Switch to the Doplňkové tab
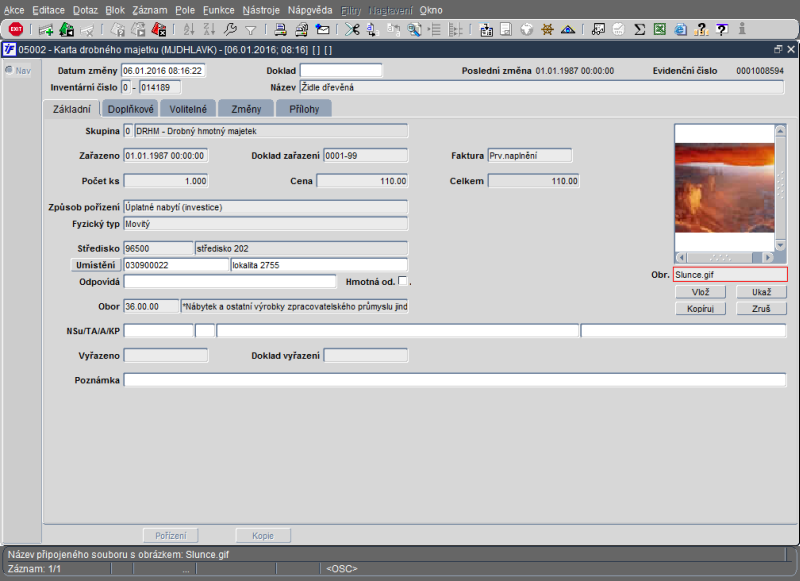The width and height of the screenshot is (800, 581). pos(131,109)
